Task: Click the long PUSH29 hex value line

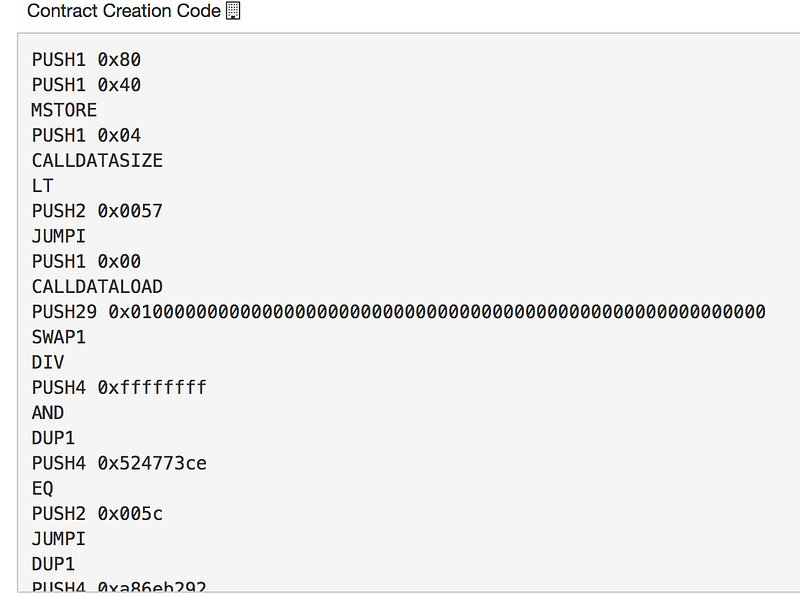Action: [x=398, y=312]
